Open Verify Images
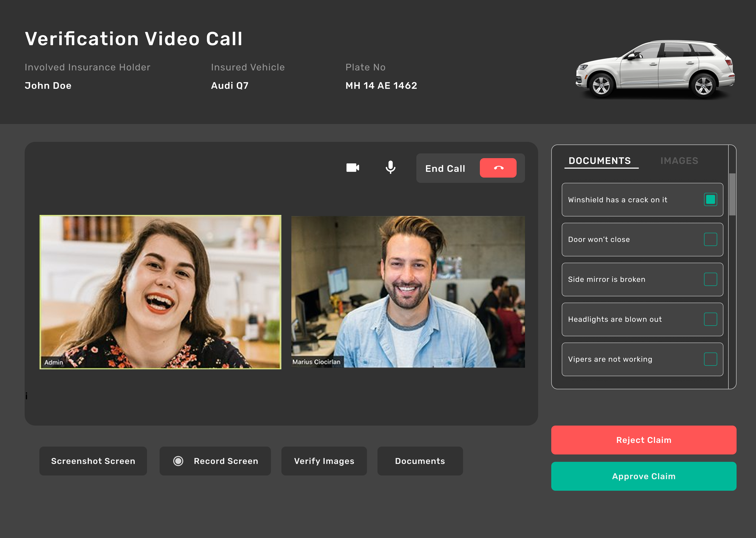The width and height of the screenshot is (756, 538). [x=324, y=461]
